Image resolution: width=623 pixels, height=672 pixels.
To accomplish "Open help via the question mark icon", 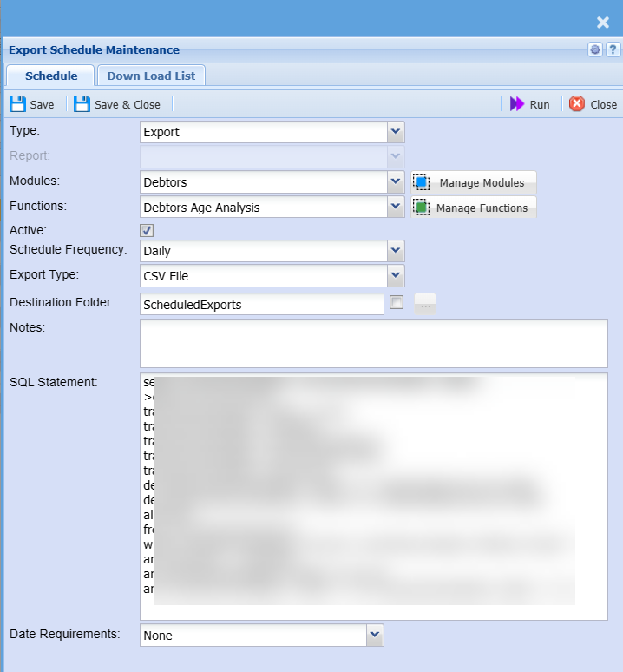I will (x=613, y=49).
